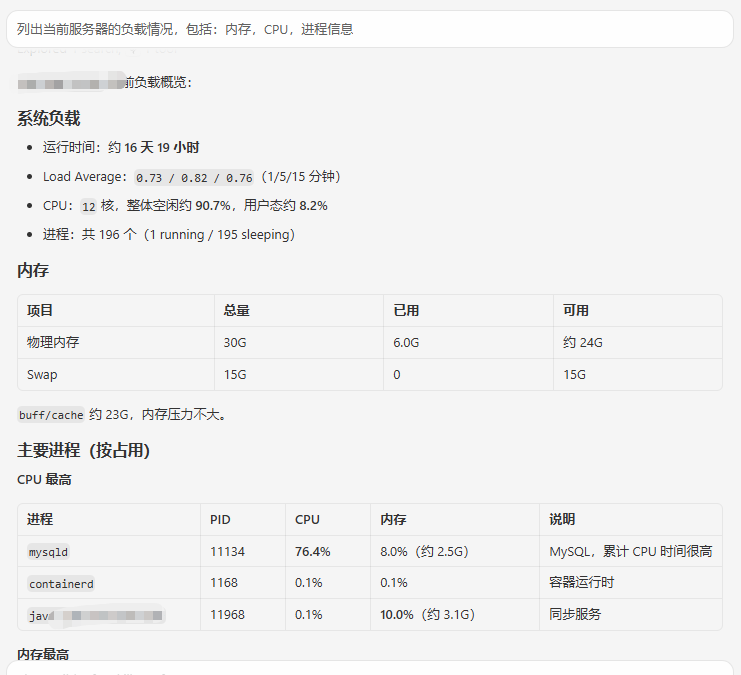Screen dimensions: 741x675
Task: Select the '内存' section heading above the memory table
Action: click(x=33, y=270)
